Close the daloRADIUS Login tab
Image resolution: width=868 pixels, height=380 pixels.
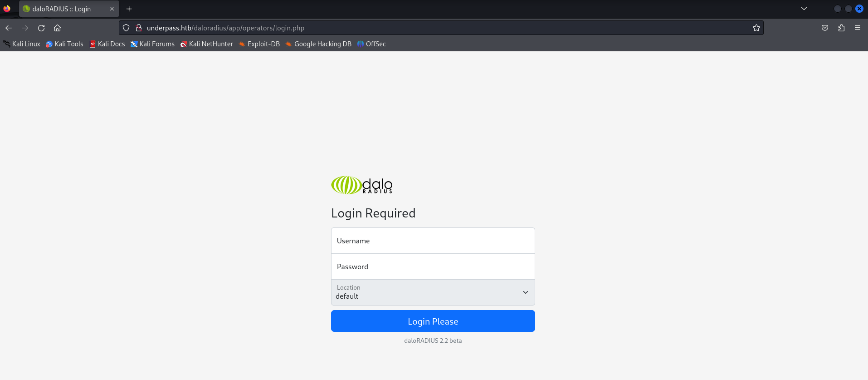[112, 9]
